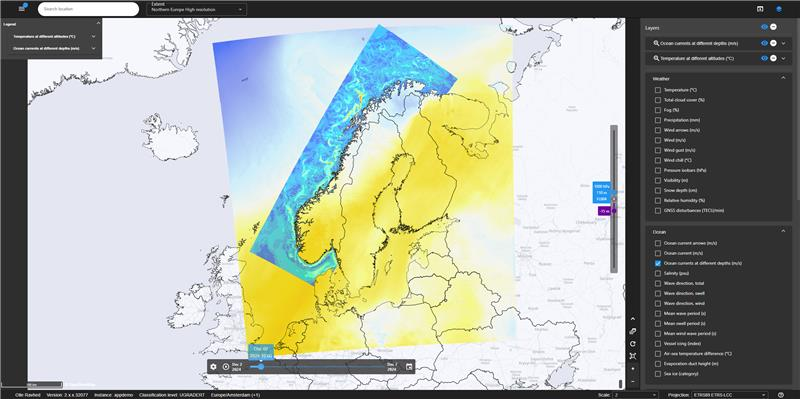The width and height of the screenshot is (800, 399).
Task: Enable Relative humidity (%) layer
Action: [658, 201]
